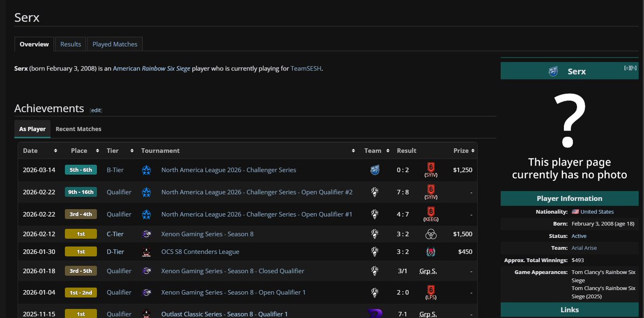Click the C-Tier link
Image resolution: width=644 pixels, height=318 pixels.
click(x=115, y=234)
